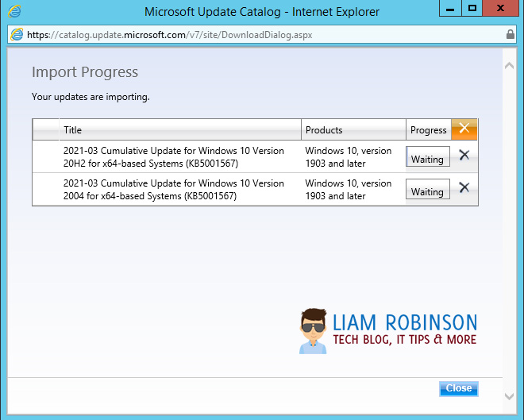Click the Progress column header
The height and width of the screenshot is (420, 524).
429,129
